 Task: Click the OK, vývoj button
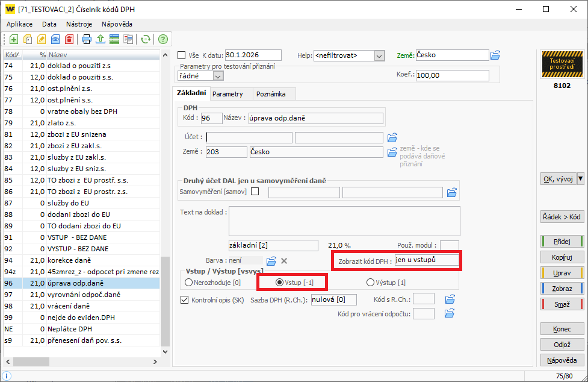(x=559, y=179)
